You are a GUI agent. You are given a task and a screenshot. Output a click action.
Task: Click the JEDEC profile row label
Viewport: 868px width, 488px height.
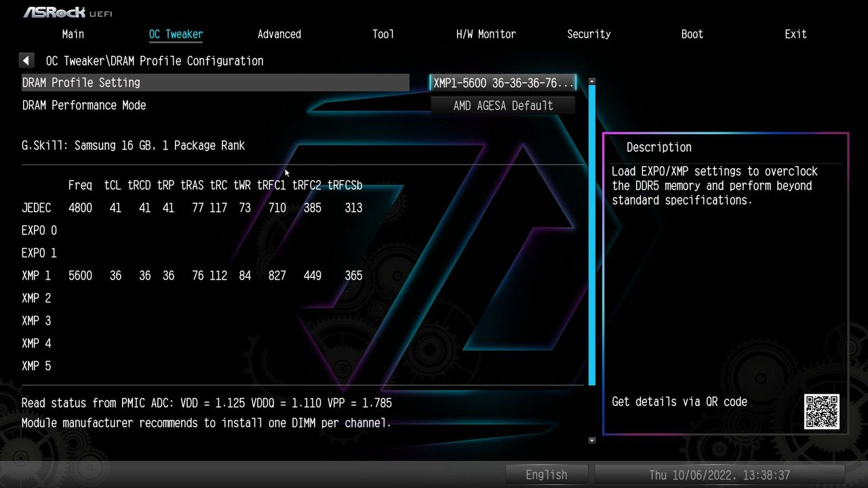point(36,208)
